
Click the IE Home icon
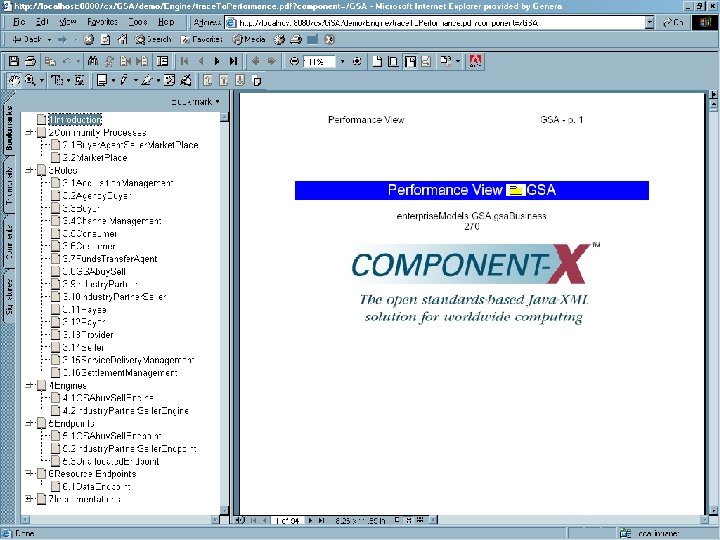point(122,39)
